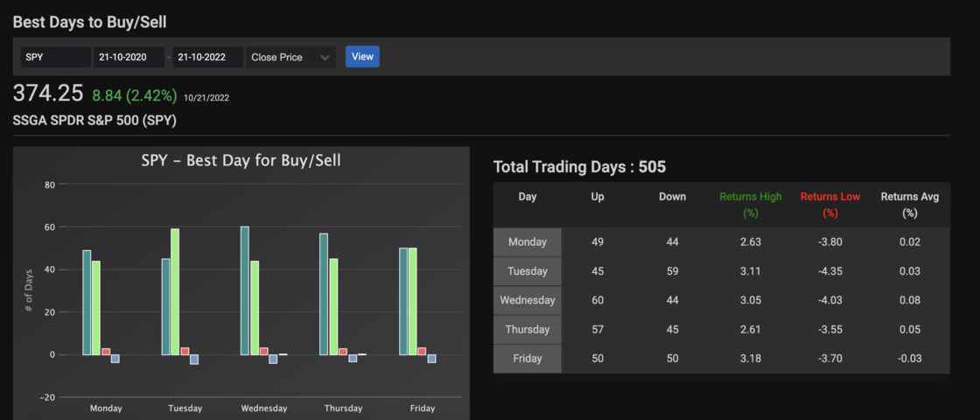
Task: Click Monday's teal up-days bar in chart
Action: tap(87, 303)
